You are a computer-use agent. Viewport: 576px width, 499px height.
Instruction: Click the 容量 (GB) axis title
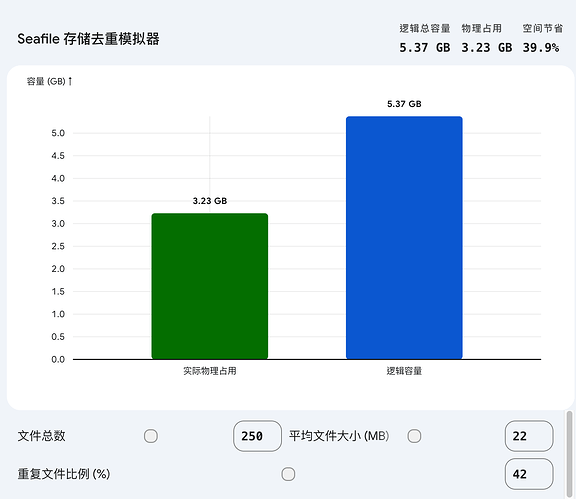(49, 81)
